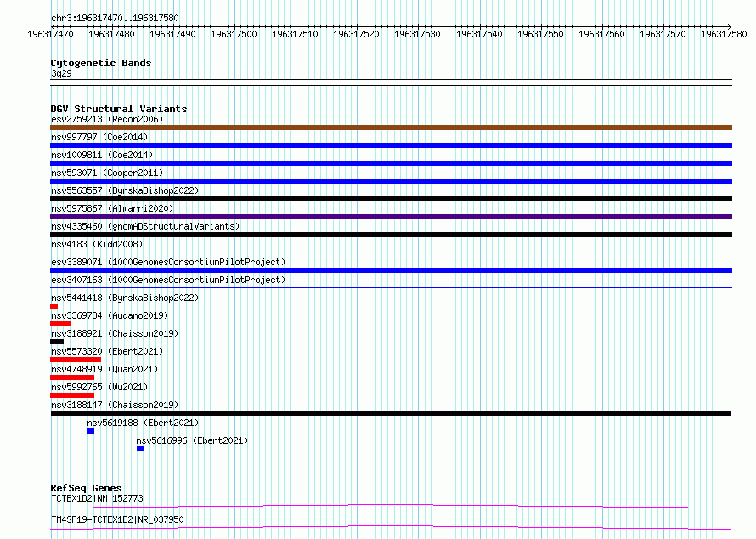Select the blue esv3389071 variant bar
This screenshot has width=756, height=539.
[x=391, y=270]
